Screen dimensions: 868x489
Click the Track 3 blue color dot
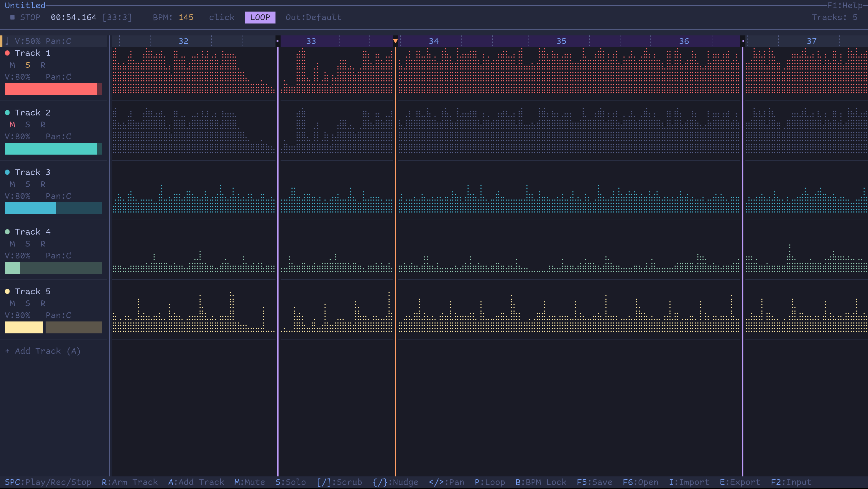pos(7,172)
